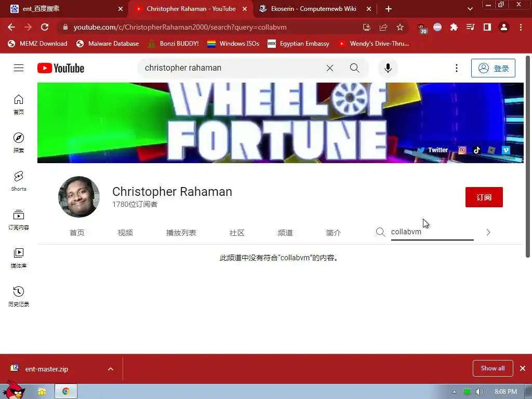
Task: Open the Chrome three-dot menu
Action: (x=521, y=27)
